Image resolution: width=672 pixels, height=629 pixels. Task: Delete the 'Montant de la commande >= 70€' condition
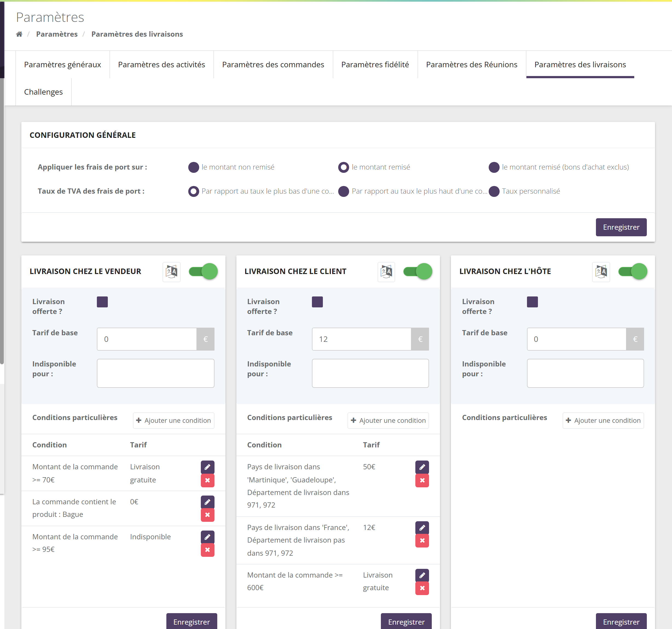(208, 480)
